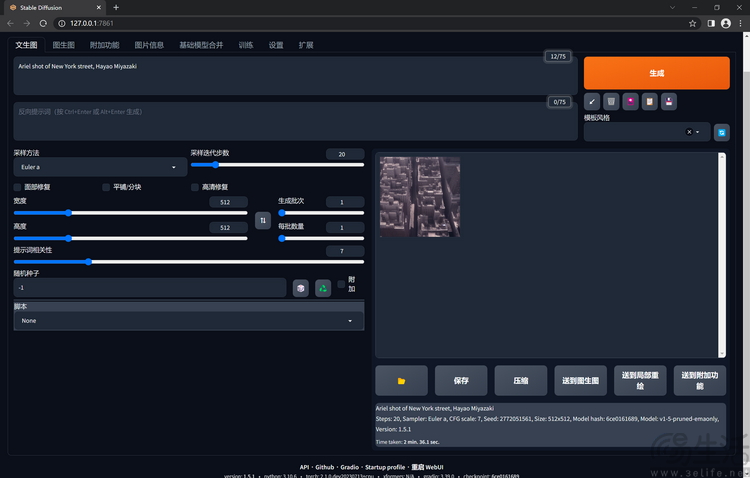The image size is (750, 478).
Task: Expand the 脚本 None dropdown
Action: pyautogui.click(x=188, y=321)
